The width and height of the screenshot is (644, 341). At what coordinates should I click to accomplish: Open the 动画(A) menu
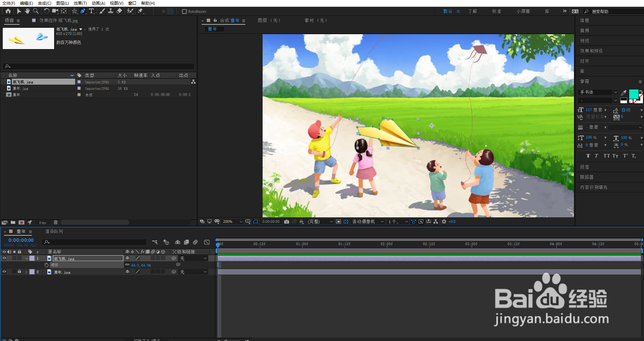98,3
